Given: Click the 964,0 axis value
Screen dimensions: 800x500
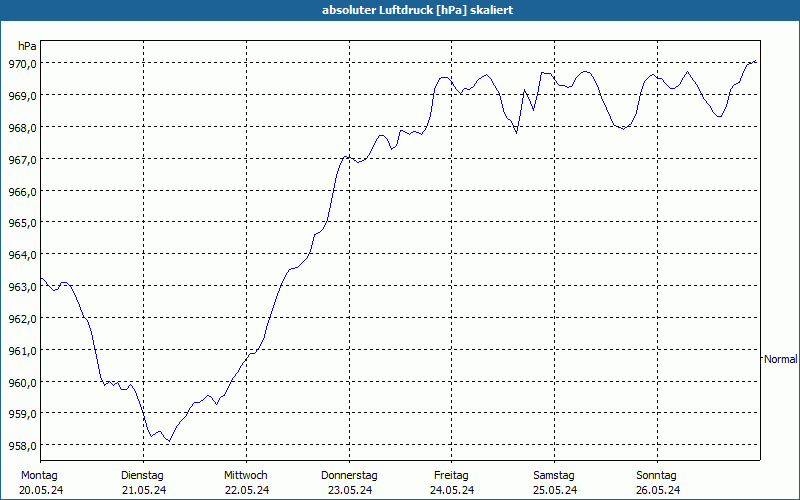Looking at the screenshot, I should (x=23, y=255).
